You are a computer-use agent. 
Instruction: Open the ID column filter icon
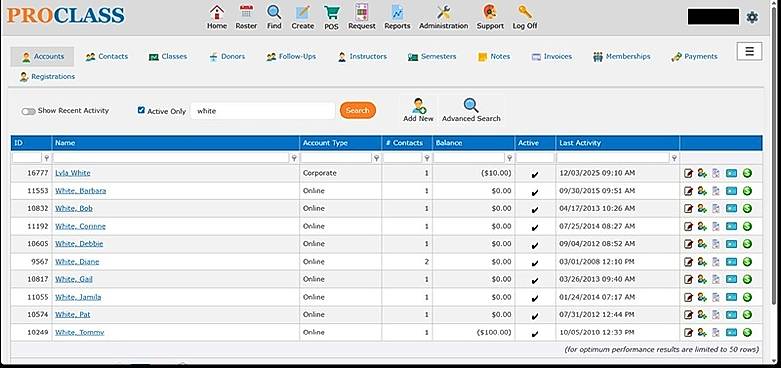46,158
